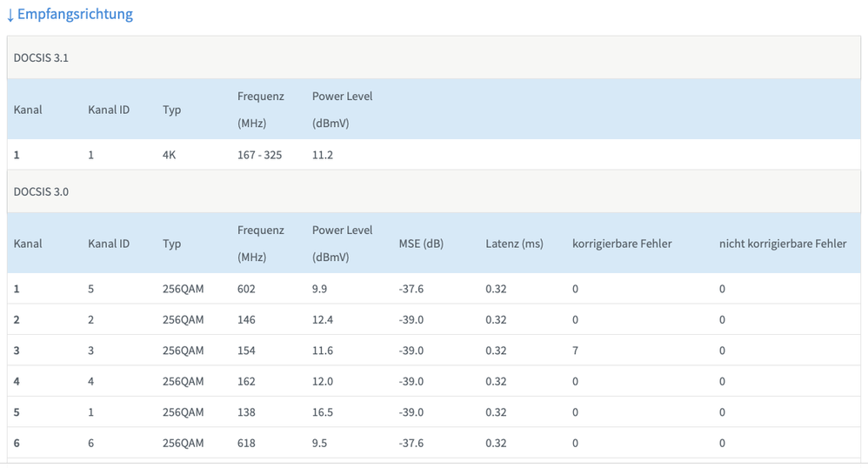Select frequency 138 cell

click(x=246, y=412)
